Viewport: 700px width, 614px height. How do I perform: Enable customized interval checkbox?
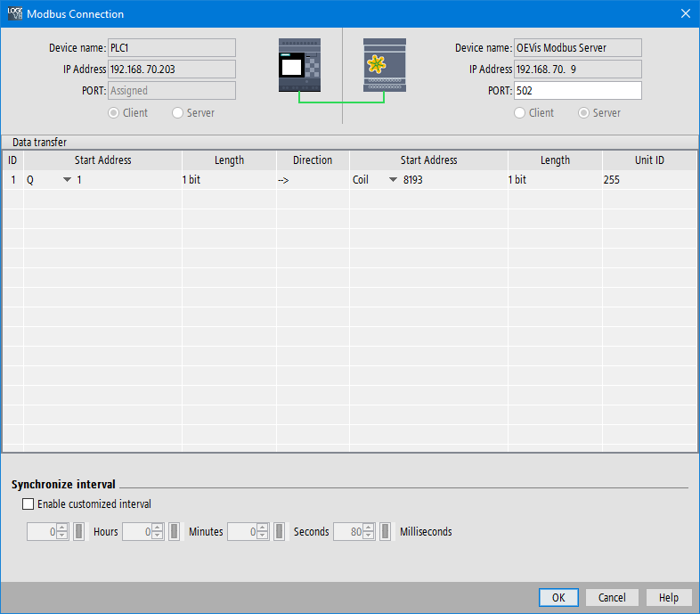coord(28,504)
